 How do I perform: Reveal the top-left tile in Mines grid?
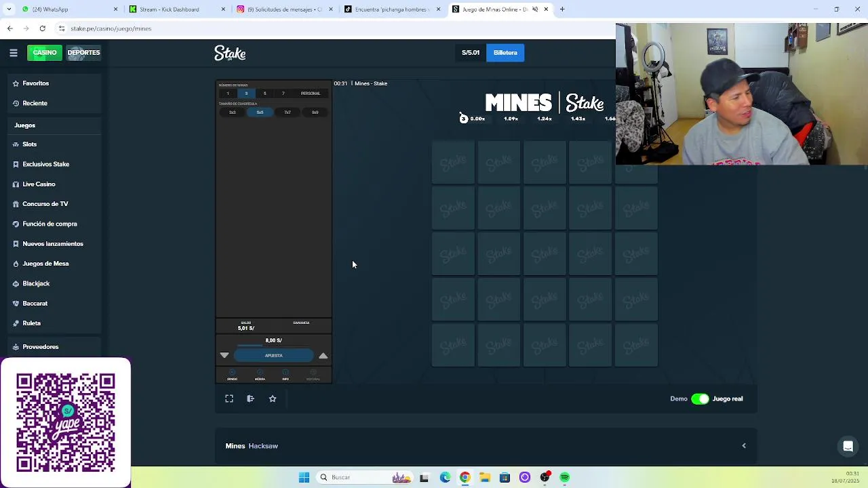(453, 162)
